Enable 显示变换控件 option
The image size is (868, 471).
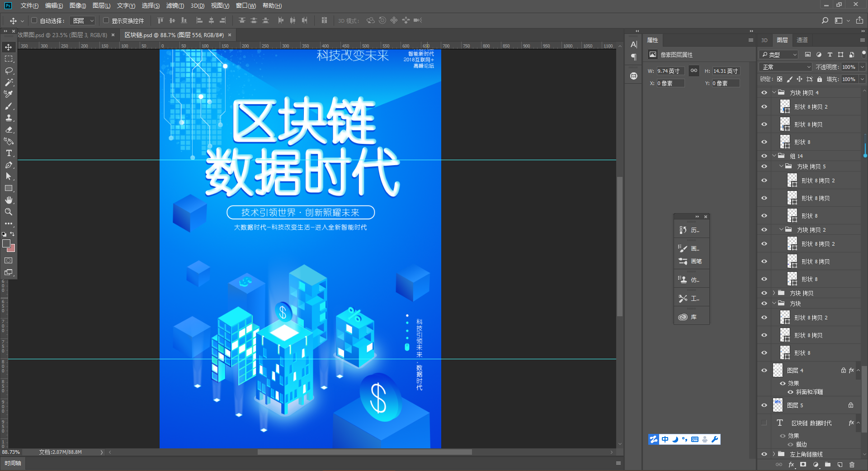(105, 20)
